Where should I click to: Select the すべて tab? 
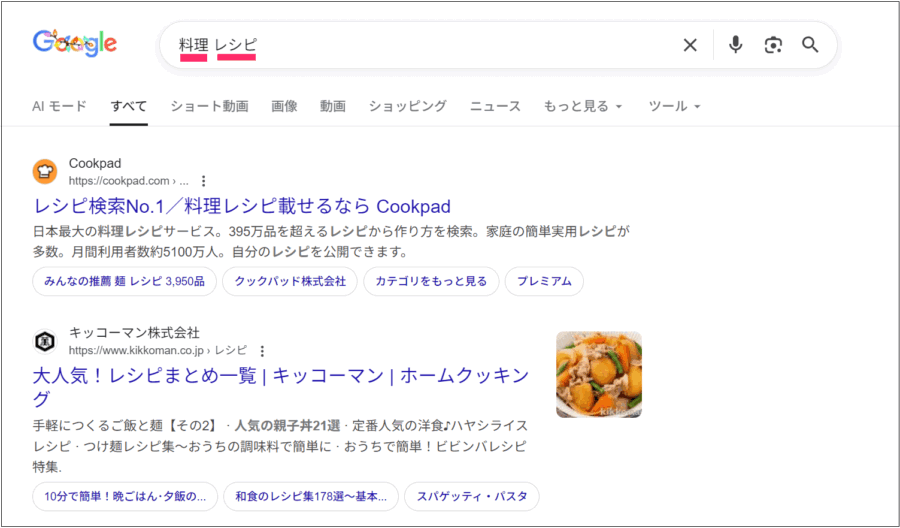pyautogui.click(x=129, y=106)
